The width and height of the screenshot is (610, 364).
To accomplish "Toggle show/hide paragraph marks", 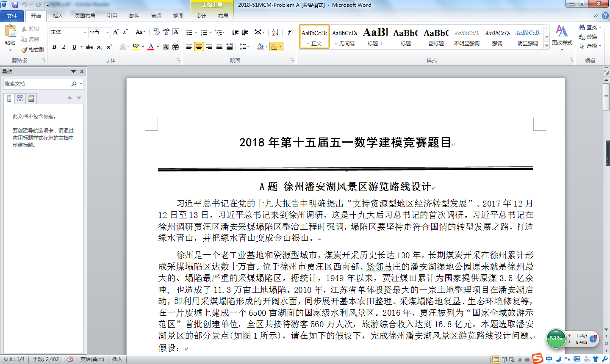I will (x=289, y=32).
